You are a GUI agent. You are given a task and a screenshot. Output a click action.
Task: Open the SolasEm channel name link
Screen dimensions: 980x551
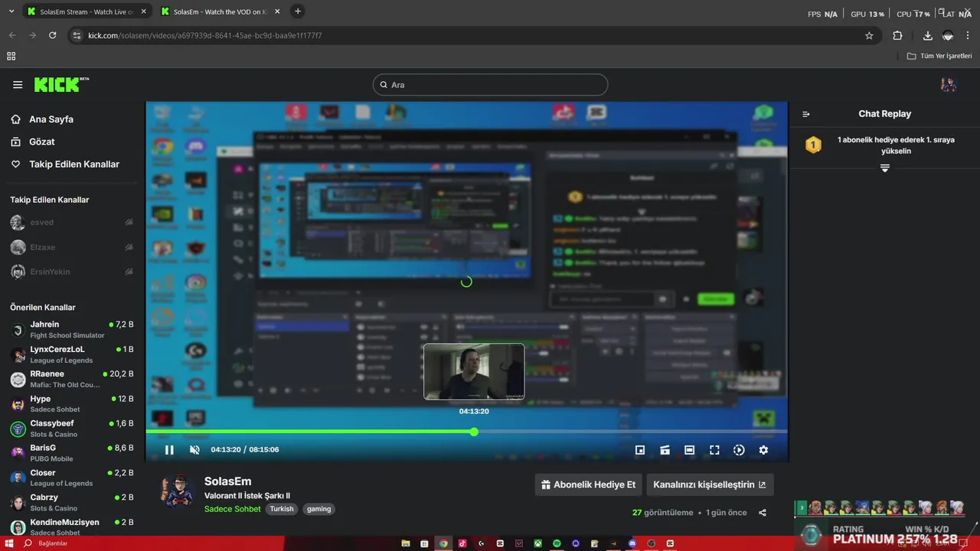227,481
